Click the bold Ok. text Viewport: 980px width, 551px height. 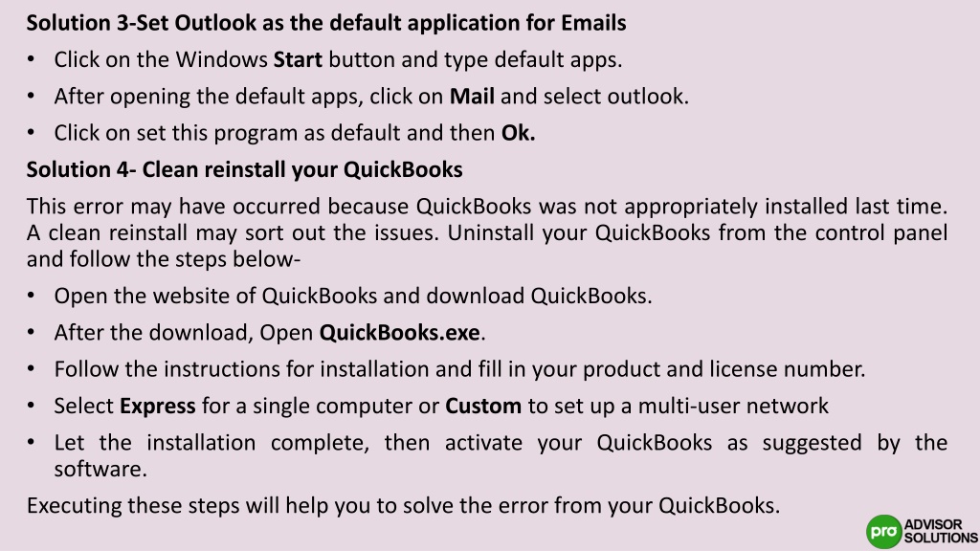pos(518,132)
